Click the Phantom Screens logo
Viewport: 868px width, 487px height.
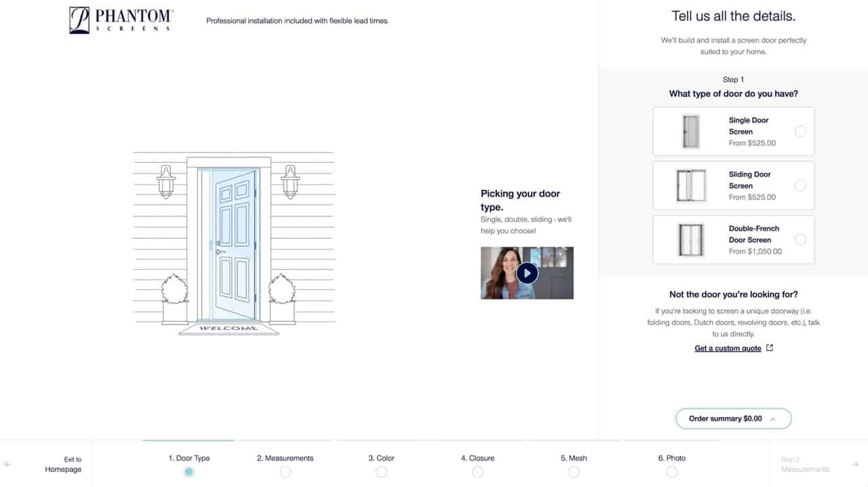[121, 20]
